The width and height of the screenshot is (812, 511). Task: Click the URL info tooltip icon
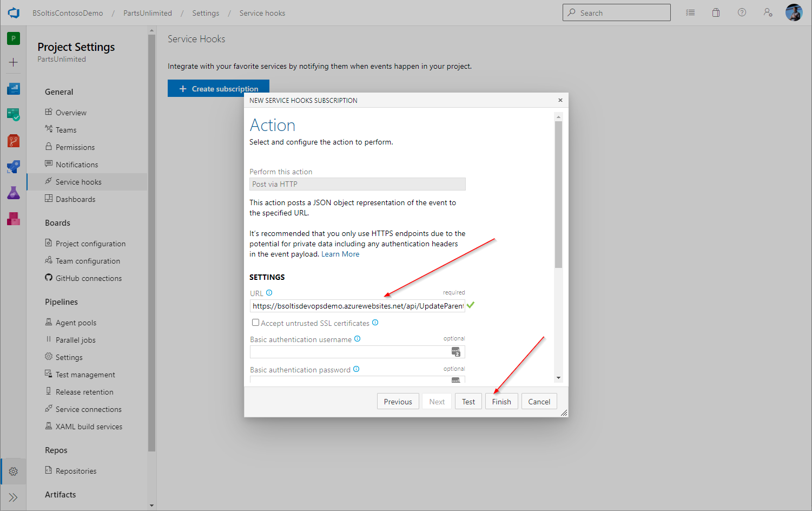pyautogui.click(x=269, y=293)
